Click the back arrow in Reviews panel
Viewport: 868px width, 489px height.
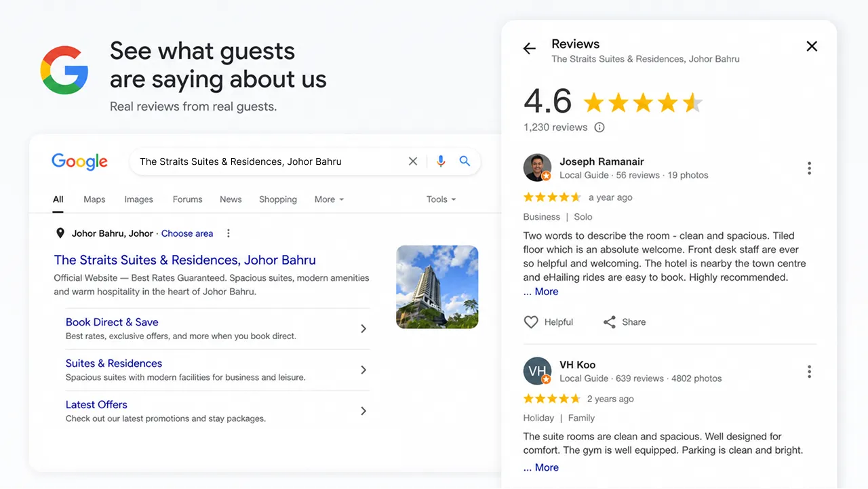pos(530,48)
